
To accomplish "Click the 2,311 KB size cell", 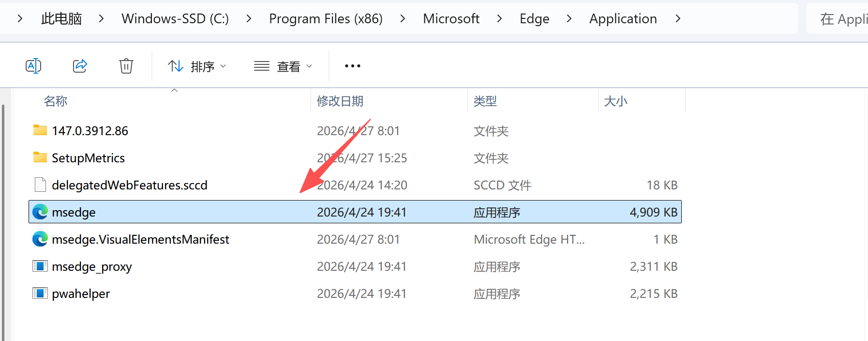I will point(654,266).
